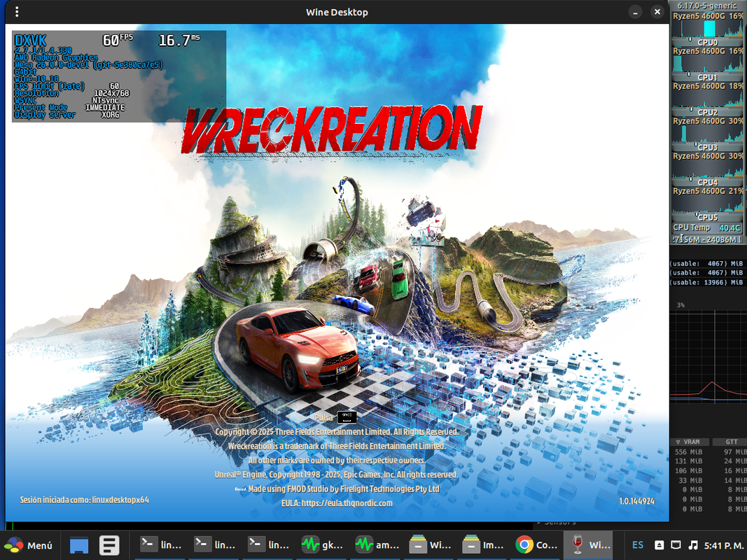The width and height of the screenshot is (747, 560).
Task: Open the Menú start button
Action: point(27,545)
